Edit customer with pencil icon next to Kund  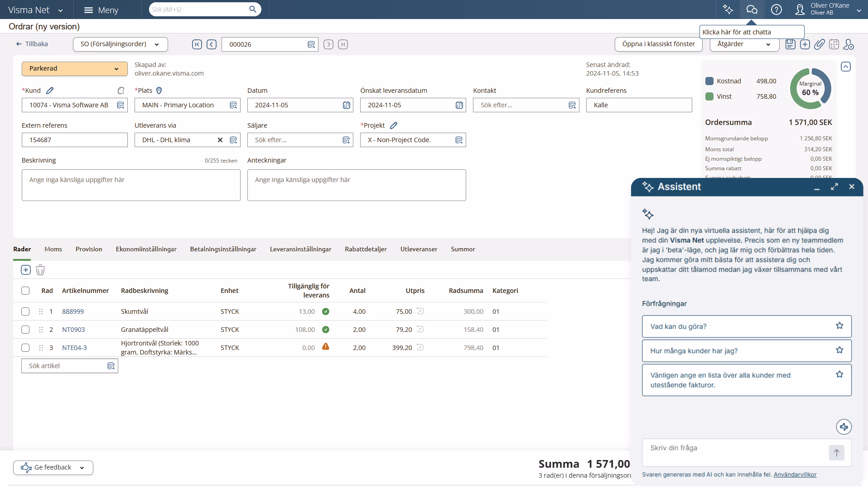pos(50,91)
